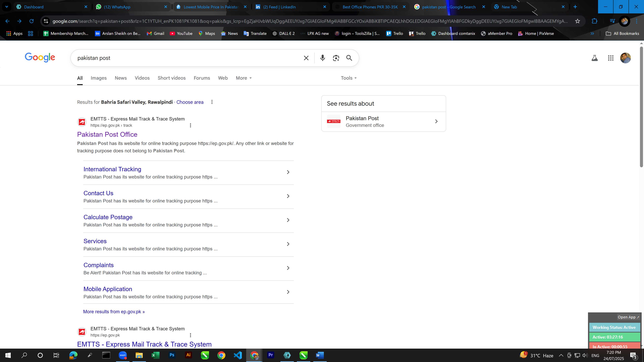The image size is (644, 362).
Task: Open Google Lens image search
Action: coord(336,58)
